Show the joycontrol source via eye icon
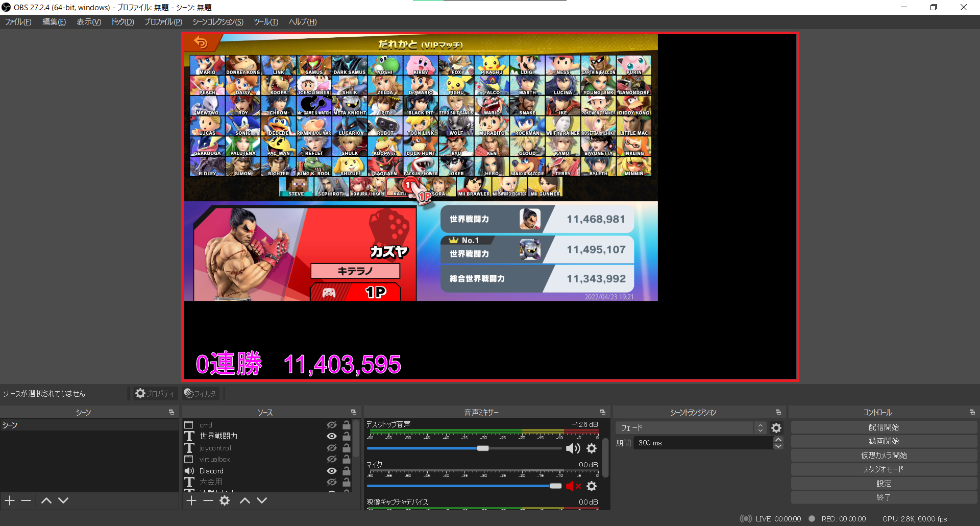The width and height of the screenshot is (980, 526). 332,448
